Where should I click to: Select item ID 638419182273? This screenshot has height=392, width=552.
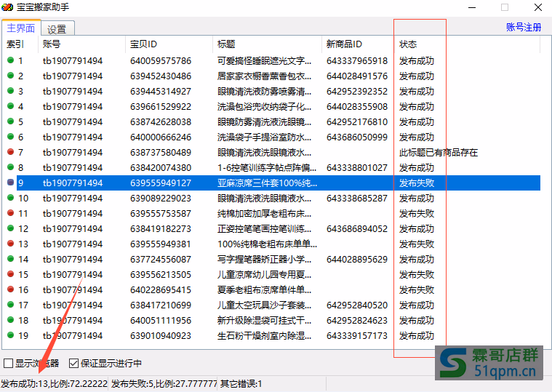[161, 228]
